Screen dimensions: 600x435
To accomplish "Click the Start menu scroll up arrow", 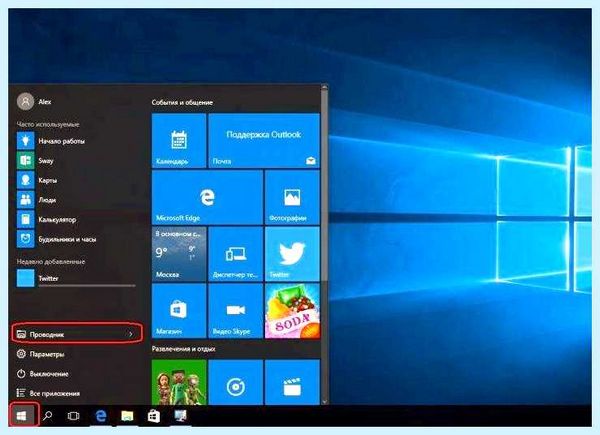I will pos(324,87).
